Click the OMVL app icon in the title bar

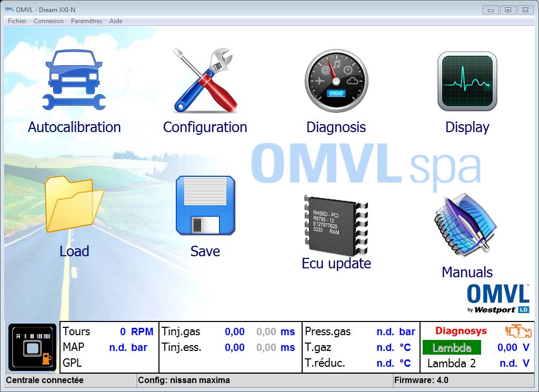point(9,9)
